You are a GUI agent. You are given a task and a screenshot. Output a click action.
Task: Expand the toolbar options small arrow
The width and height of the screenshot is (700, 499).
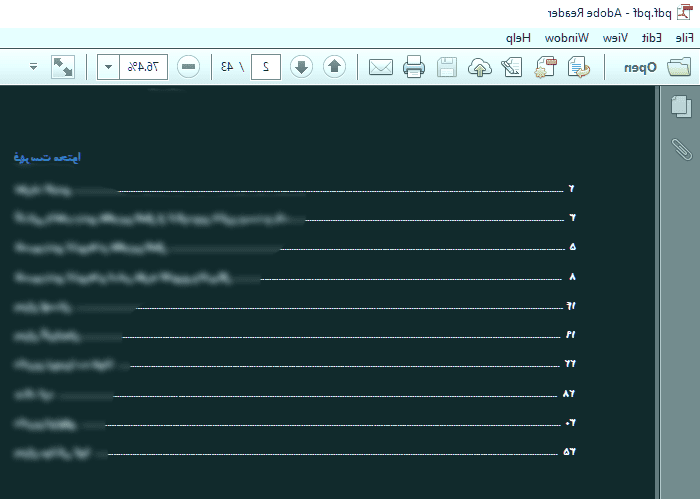pyautogui.click(x=33, y=67)
